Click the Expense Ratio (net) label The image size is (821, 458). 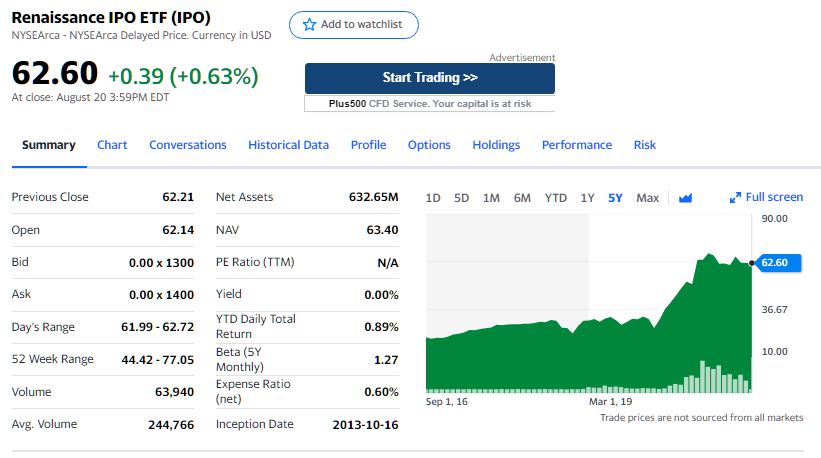click(253, 392)
